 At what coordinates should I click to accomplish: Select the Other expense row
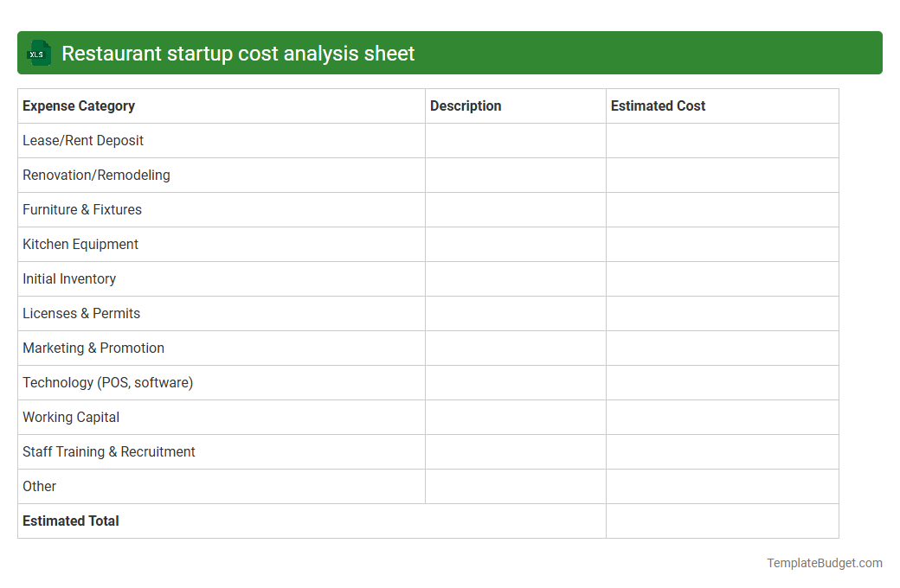39,486
